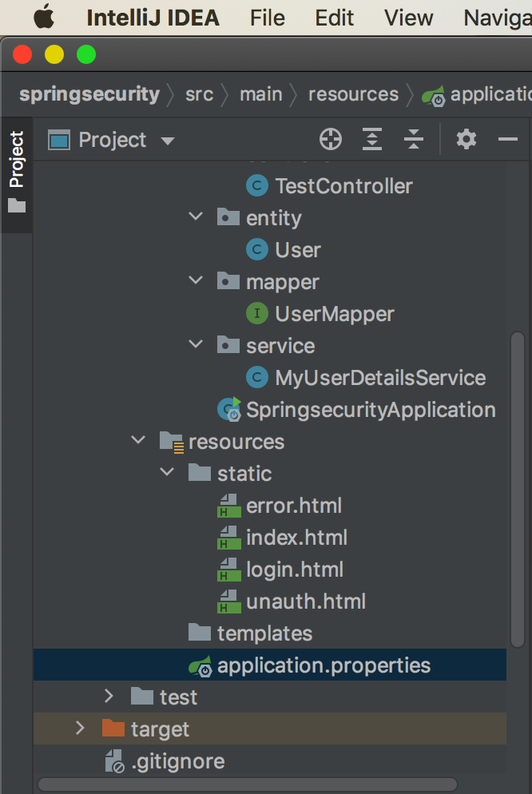The height and width of the screenshot is (794, 532).
Task: Select unauth.html file
Action: pos(306,601)
